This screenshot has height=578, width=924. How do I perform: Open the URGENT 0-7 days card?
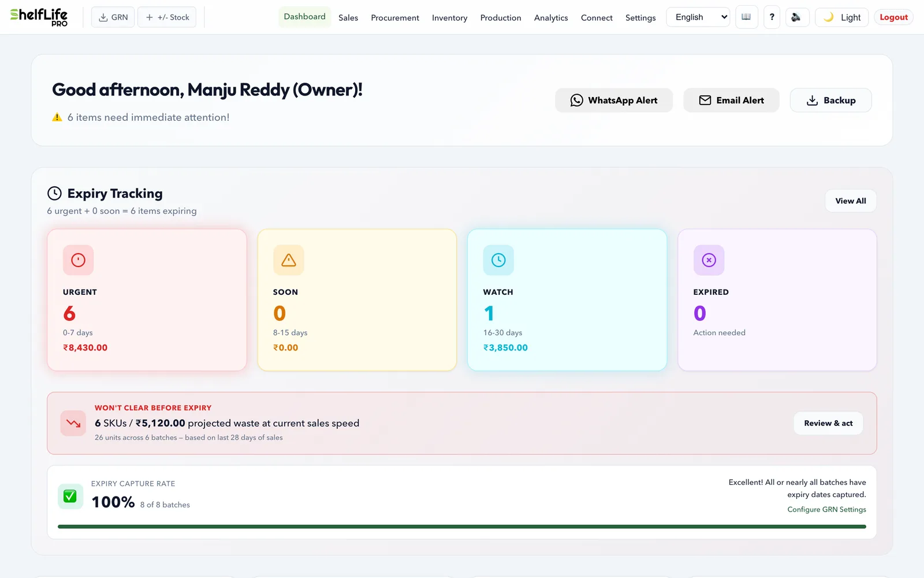[147, 300]
